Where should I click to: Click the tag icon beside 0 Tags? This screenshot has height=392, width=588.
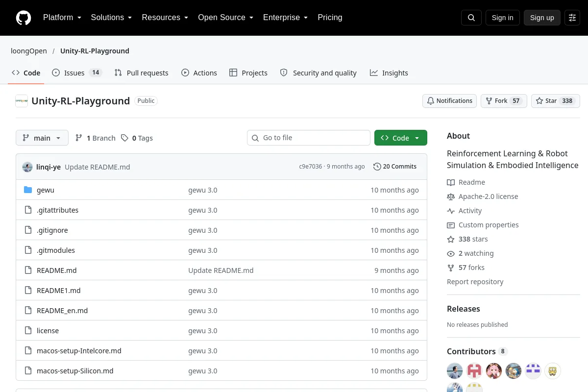click(x=125, y=138)
